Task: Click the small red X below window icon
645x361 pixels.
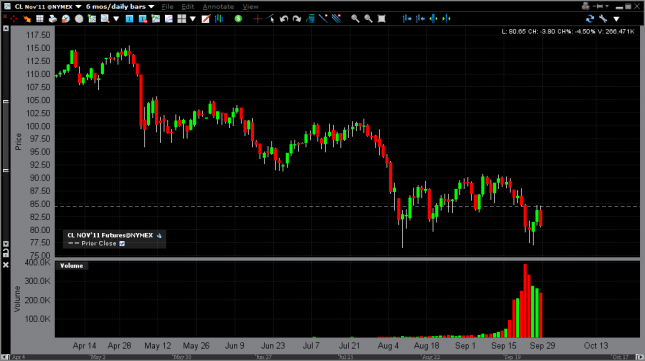Action: point(5,17)
